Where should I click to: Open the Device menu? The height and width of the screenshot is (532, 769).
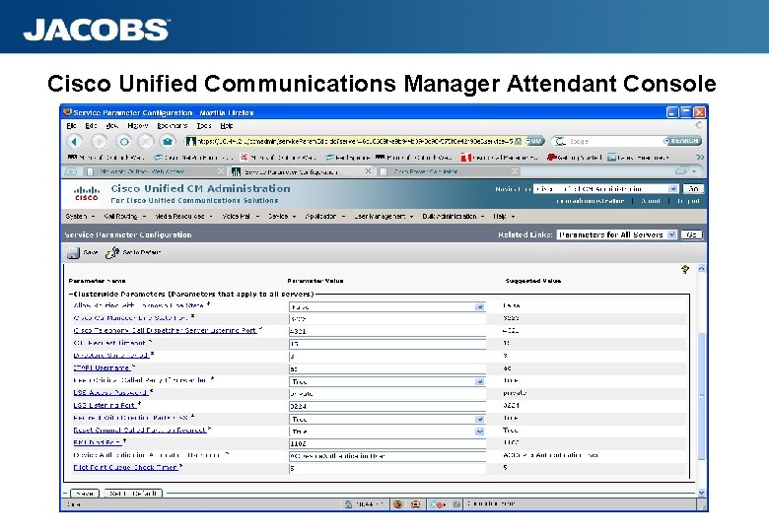(x=282, y=216)
